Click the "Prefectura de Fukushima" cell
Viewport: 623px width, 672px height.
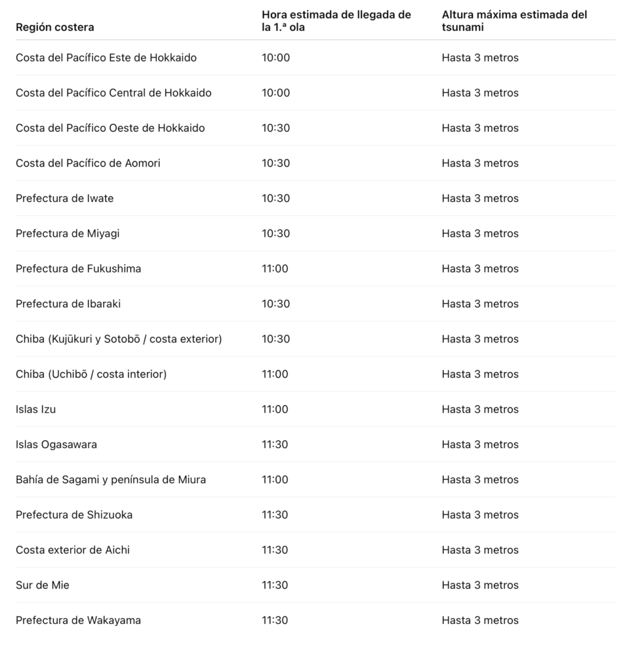pos(78,268)
